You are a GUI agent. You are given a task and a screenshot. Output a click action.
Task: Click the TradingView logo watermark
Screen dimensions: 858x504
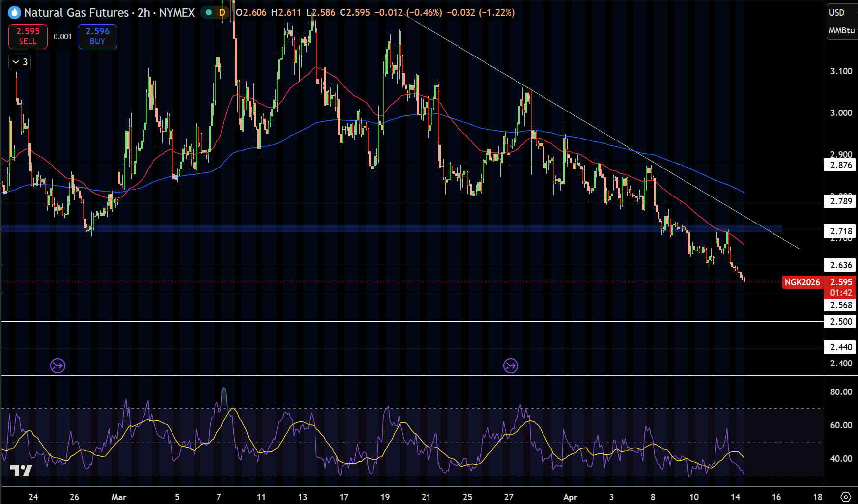click(x=22, y=470)
